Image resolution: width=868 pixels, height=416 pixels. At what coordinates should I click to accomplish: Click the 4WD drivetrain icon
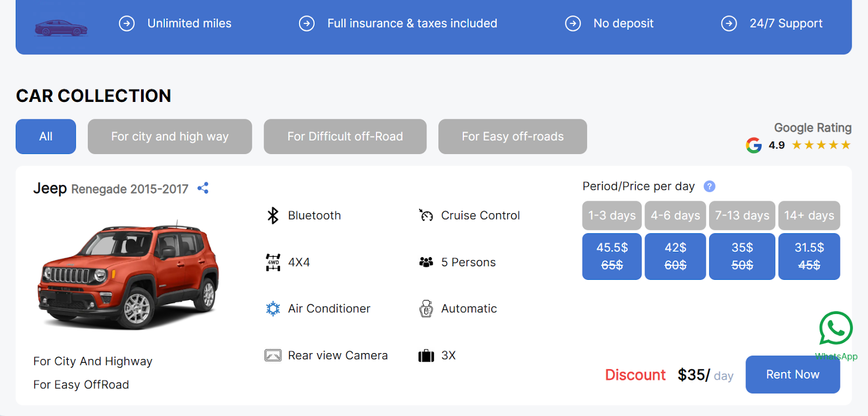(273, 263)
